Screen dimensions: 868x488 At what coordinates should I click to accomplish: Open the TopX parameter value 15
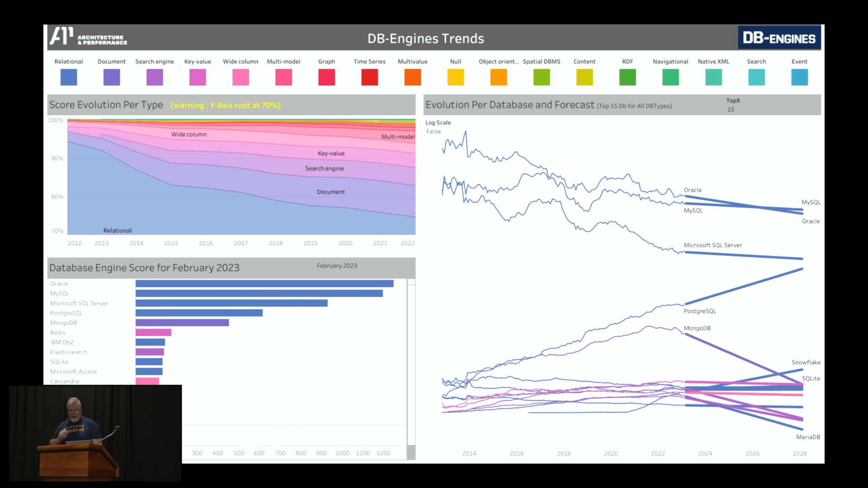[x=731, y=109]
